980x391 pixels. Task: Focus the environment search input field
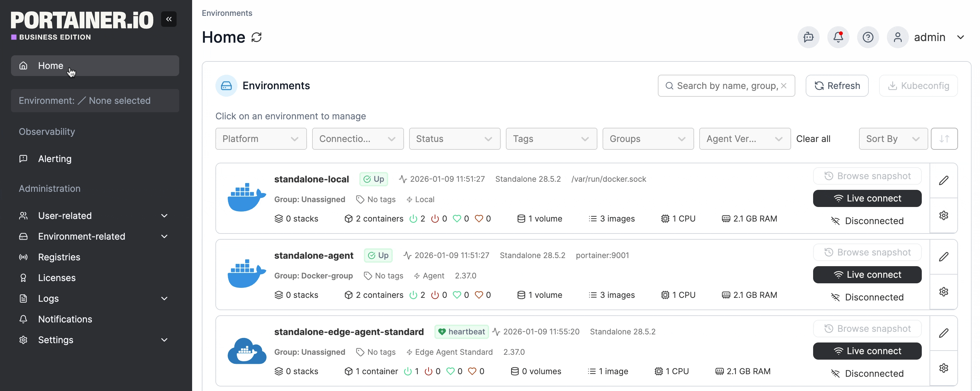point(723,86)
